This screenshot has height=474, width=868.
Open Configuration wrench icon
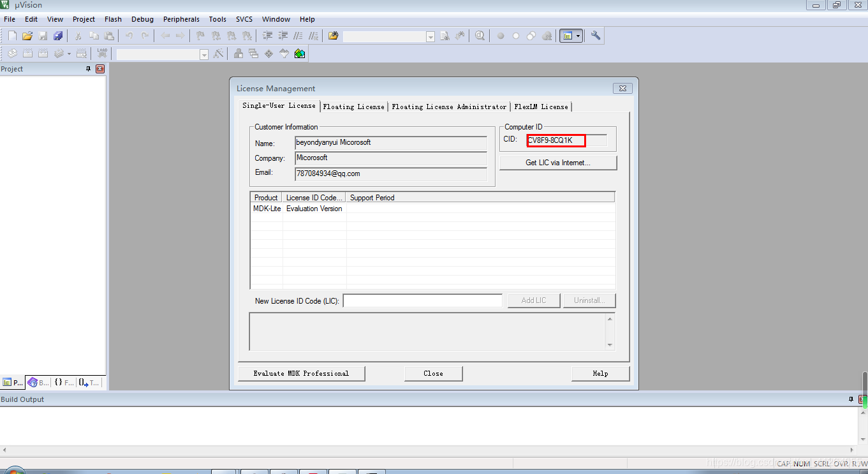(x=595, y=36)
